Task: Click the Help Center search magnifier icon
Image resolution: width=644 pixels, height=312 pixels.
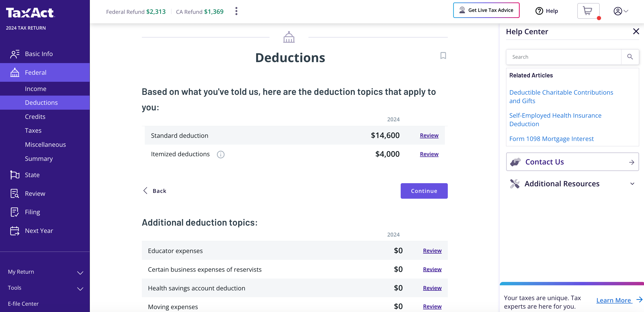Action: (630, 57)
